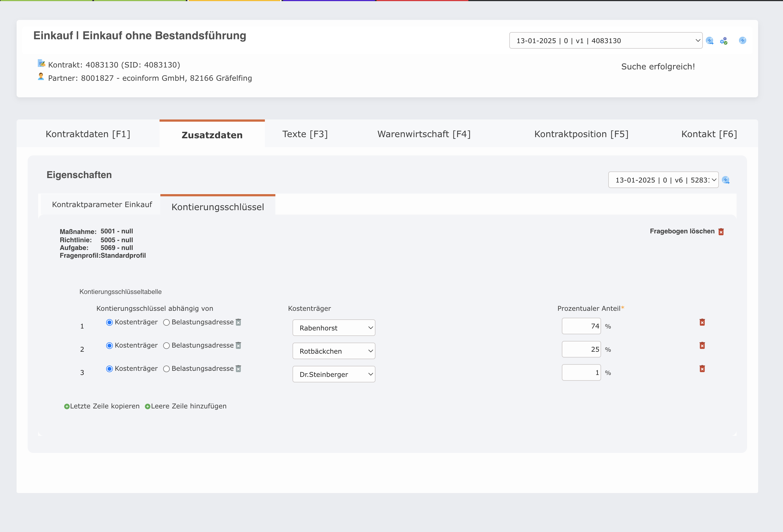Select Belastungsadresse for row 1
The image size is (783, 532).
pyautogui.click(x=166, y=322)
